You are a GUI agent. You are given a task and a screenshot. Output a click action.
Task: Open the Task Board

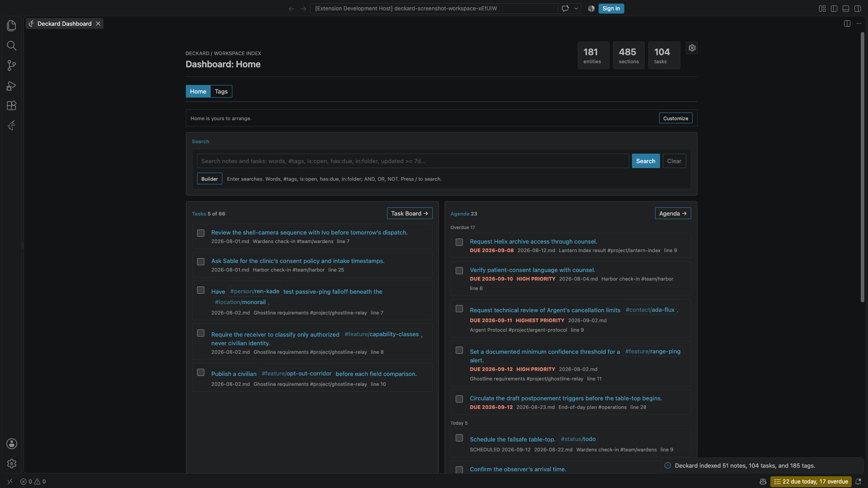410,213
